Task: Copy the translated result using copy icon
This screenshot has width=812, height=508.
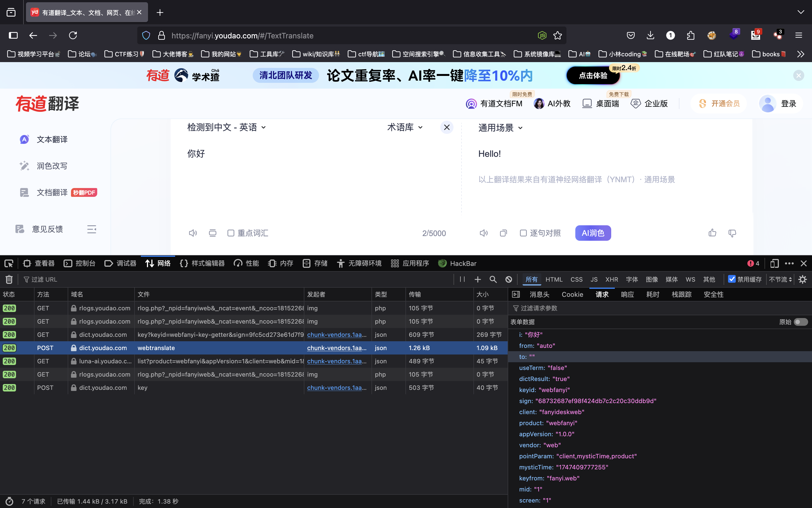Action: point(503,233)
